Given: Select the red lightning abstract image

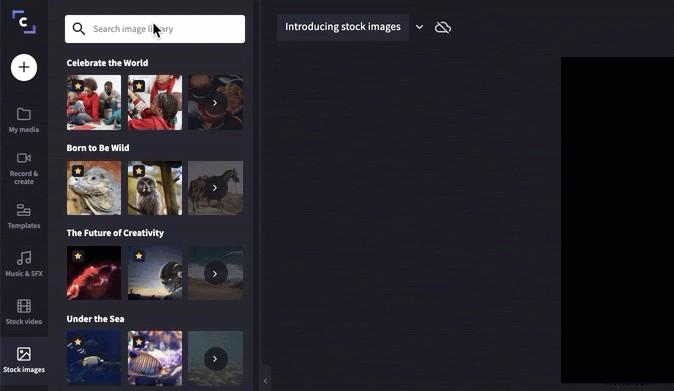Looking at the screenshot, I should coord(94,273).
